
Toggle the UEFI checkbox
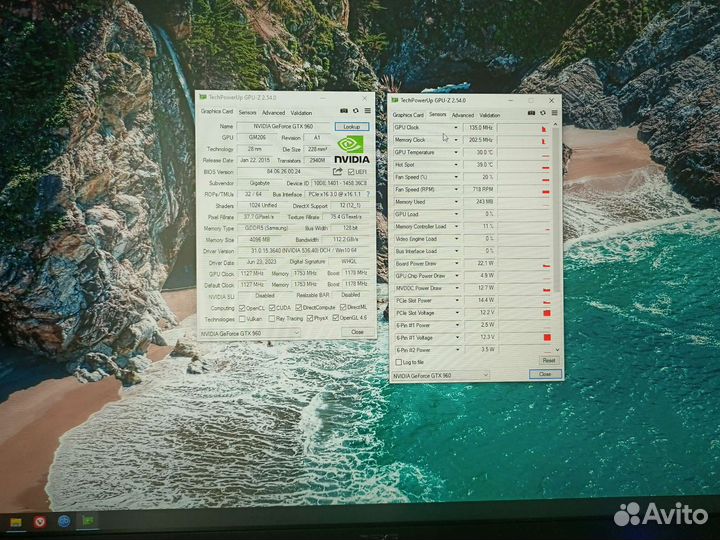(x=351, y=172)
